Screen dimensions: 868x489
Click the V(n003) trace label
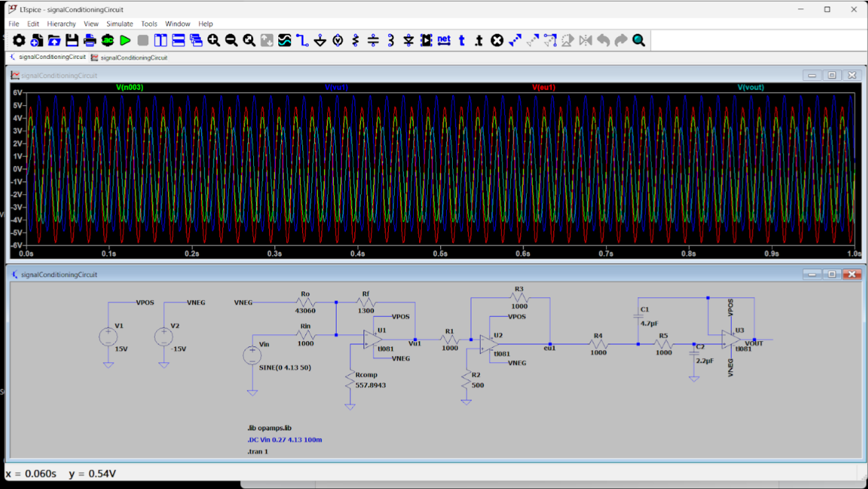(x=130, y=87)
